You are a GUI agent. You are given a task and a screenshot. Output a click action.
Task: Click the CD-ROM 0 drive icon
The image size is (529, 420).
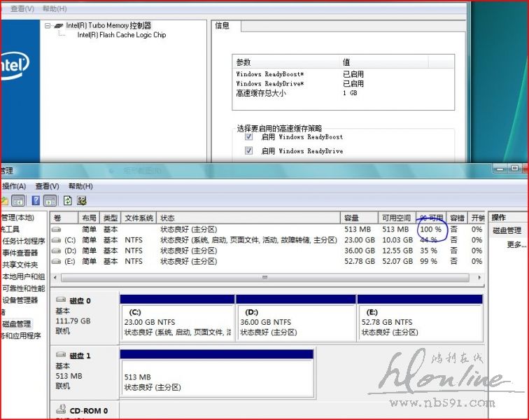pyautogui.click(x=61, y=411)
